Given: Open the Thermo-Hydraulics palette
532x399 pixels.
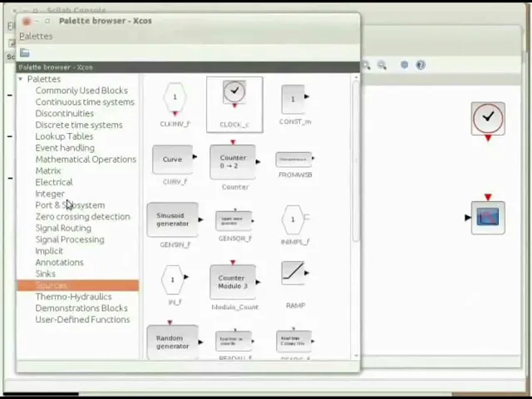Looking at the screenshot, I should click(73, 297).
